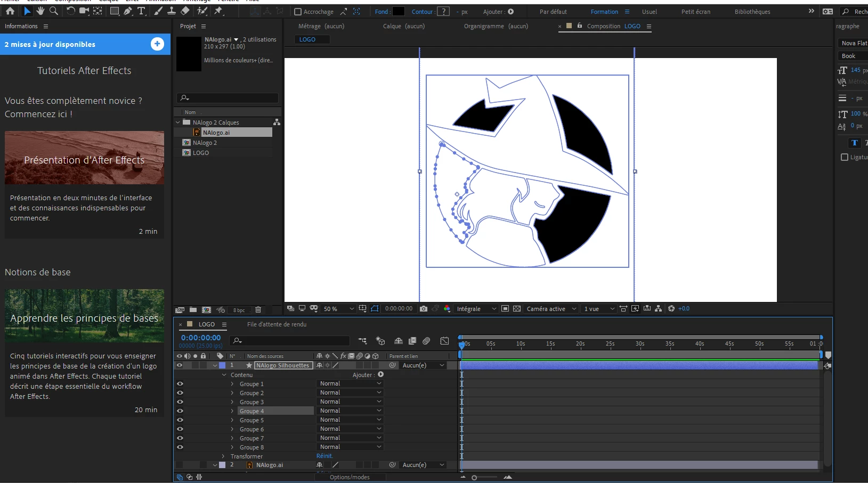
Task: Open the Composition mini-flowchart icon in timeline
Action: pos(363,341)
